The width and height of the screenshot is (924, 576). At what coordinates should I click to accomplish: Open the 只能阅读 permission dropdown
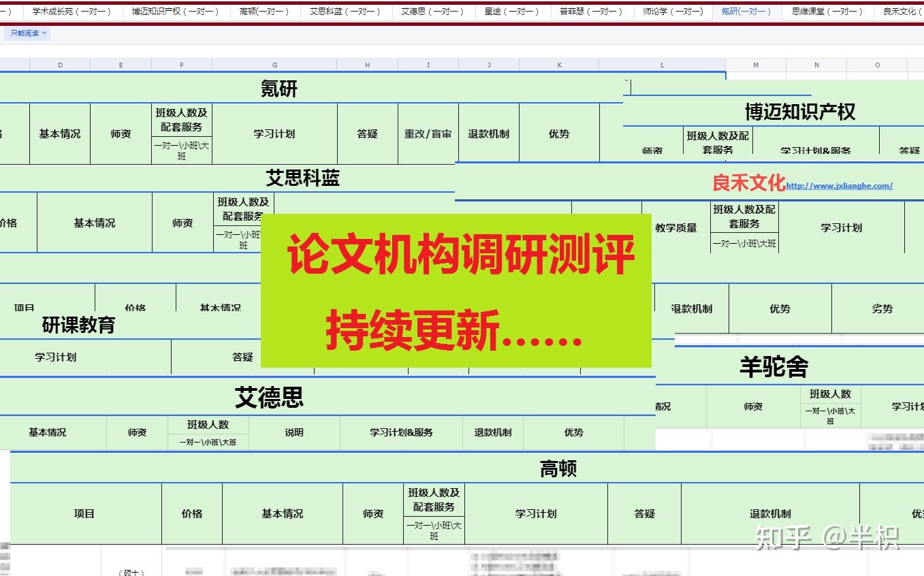click(27, 33)
